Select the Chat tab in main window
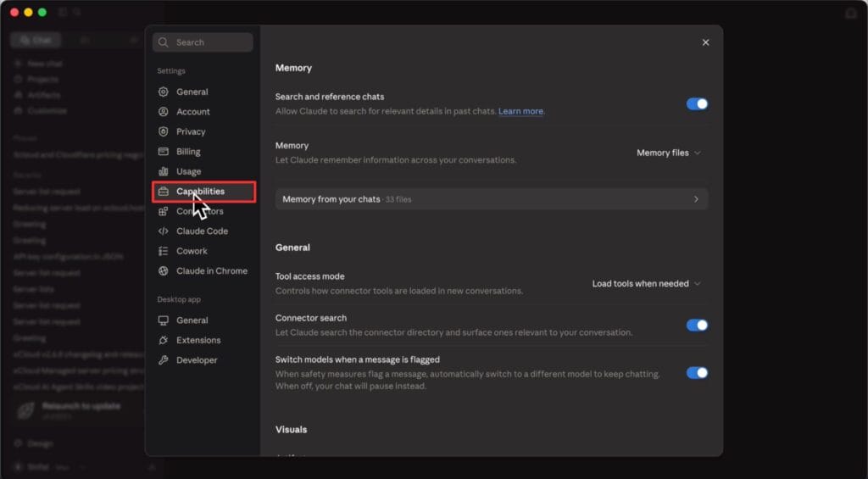 [36, 41]
